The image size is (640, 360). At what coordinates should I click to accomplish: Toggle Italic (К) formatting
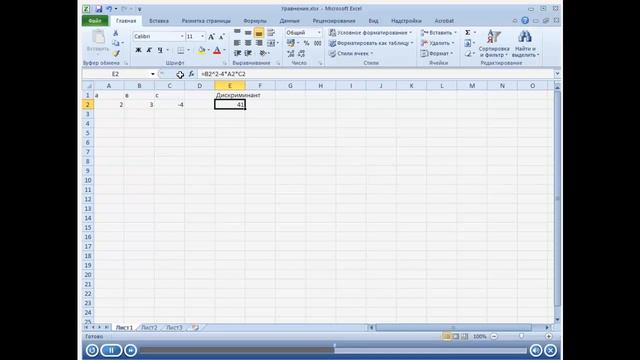click(x=149, y=50)
